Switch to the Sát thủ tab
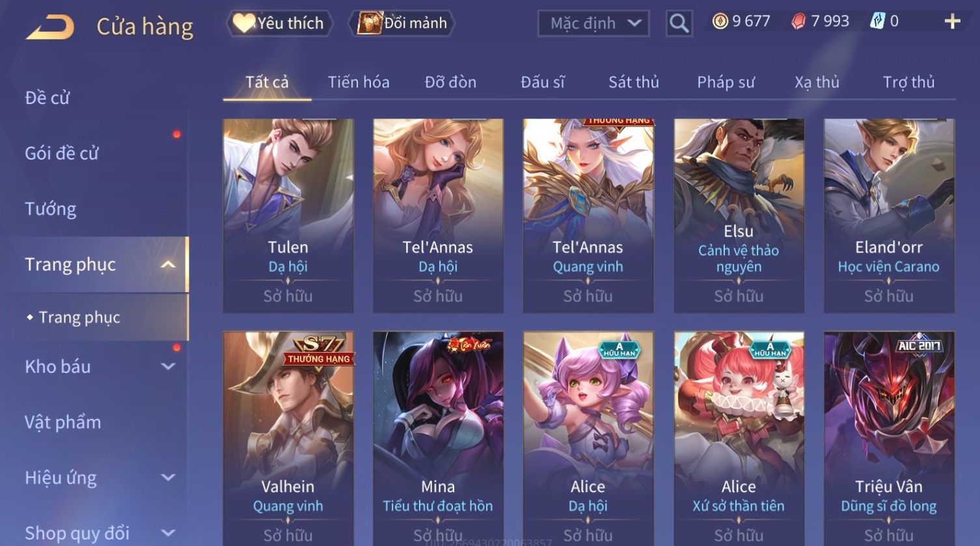 pos(633,82)
